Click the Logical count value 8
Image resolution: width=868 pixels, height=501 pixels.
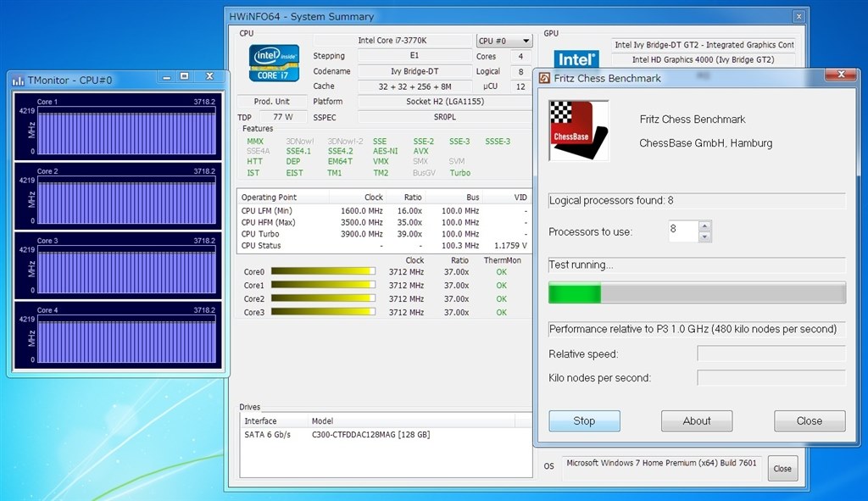coord(520,71)
